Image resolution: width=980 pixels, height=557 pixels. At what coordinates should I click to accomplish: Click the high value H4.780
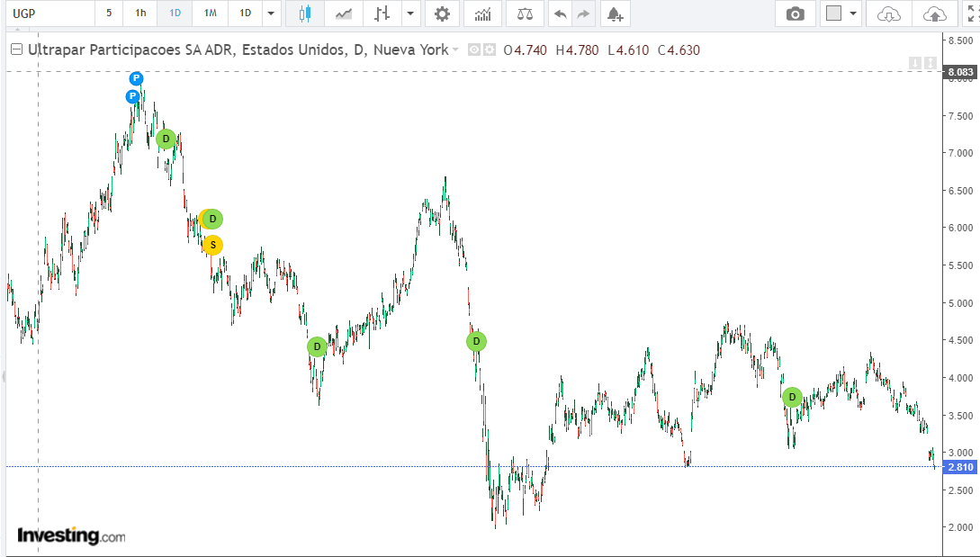click(x=577, y=50)
